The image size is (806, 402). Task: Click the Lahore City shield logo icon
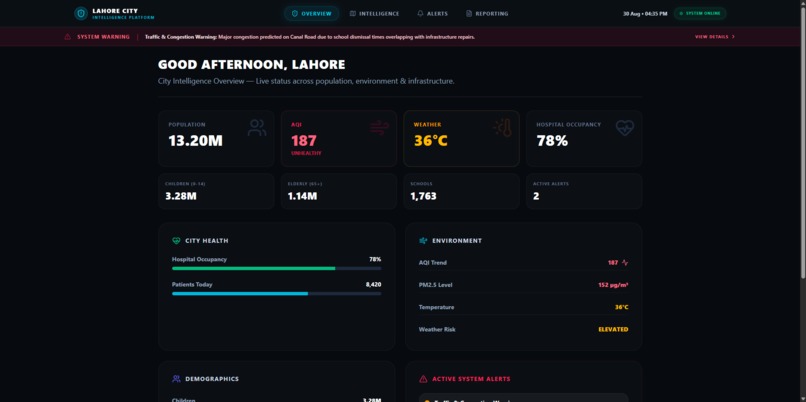coord(81,13)
